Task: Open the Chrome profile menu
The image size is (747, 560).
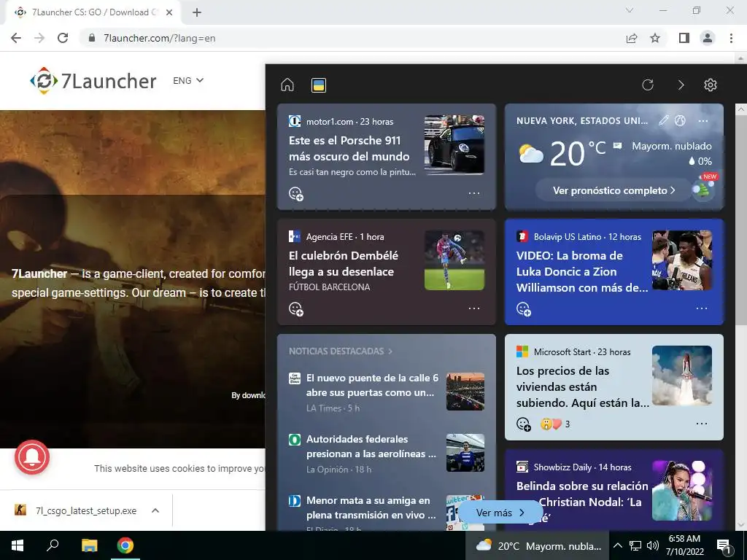Action: [x=708, y=38]
